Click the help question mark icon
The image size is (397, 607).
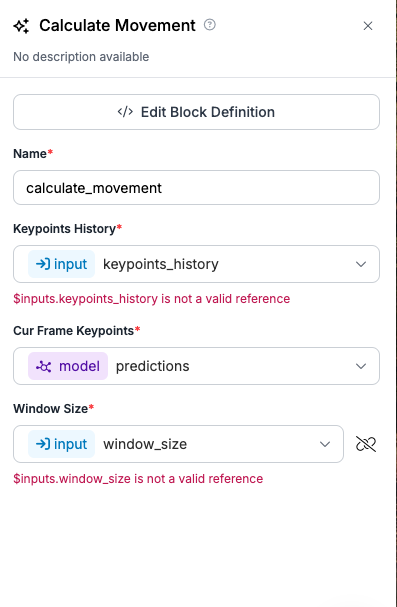[x=210, y=25]
